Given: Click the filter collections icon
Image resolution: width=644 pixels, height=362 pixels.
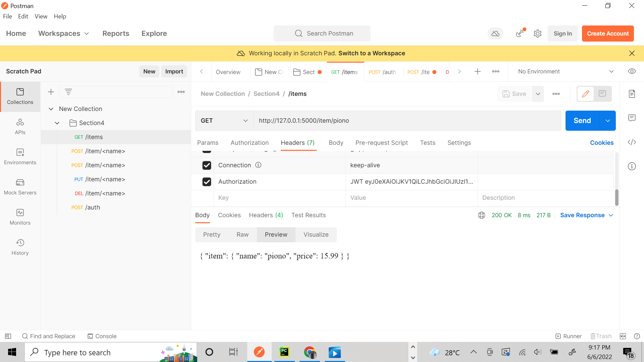Looking at the screenshot, I should pyautogui.click(x=68, y=92).
